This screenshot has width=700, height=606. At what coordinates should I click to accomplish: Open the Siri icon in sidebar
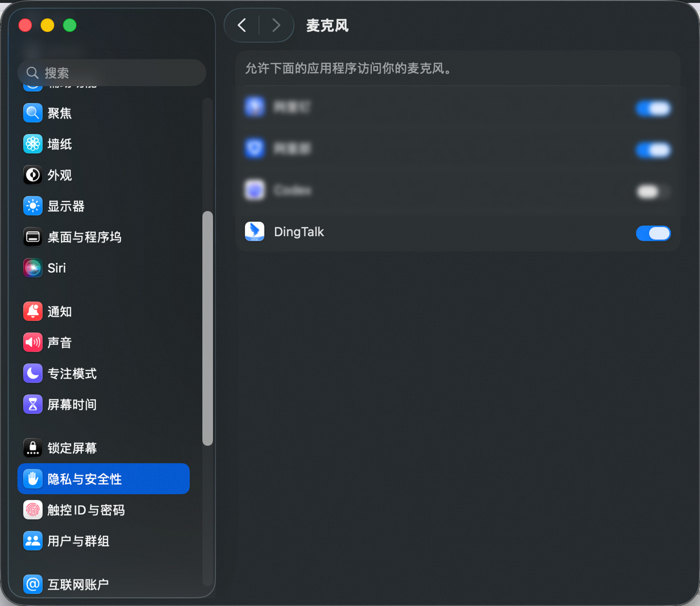point(33,268)
